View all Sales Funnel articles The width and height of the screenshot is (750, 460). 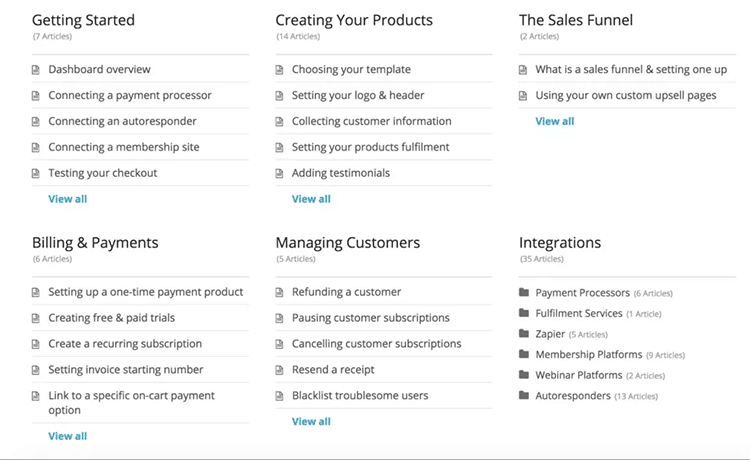pyautogui.click(x=554, y=122)
